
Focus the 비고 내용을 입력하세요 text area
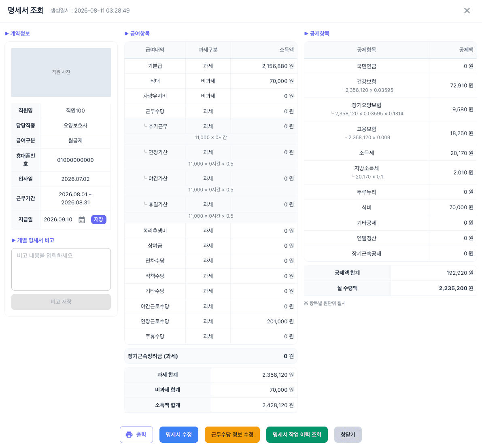pos(61,270)
